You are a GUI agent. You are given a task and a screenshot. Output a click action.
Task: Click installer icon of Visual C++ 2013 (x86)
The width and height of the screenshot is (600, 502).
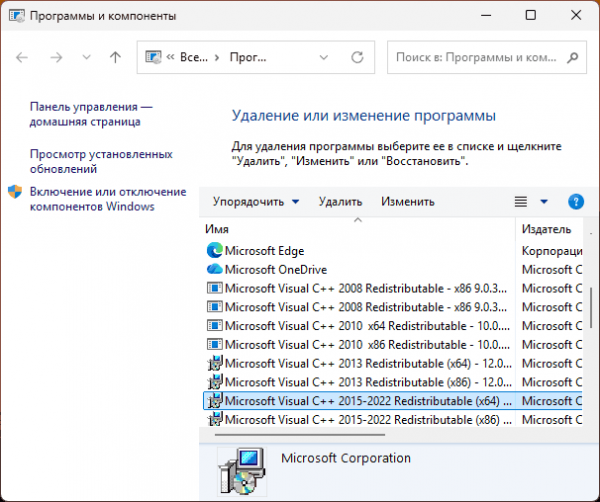pyautogui.click(x=215, y=382)
